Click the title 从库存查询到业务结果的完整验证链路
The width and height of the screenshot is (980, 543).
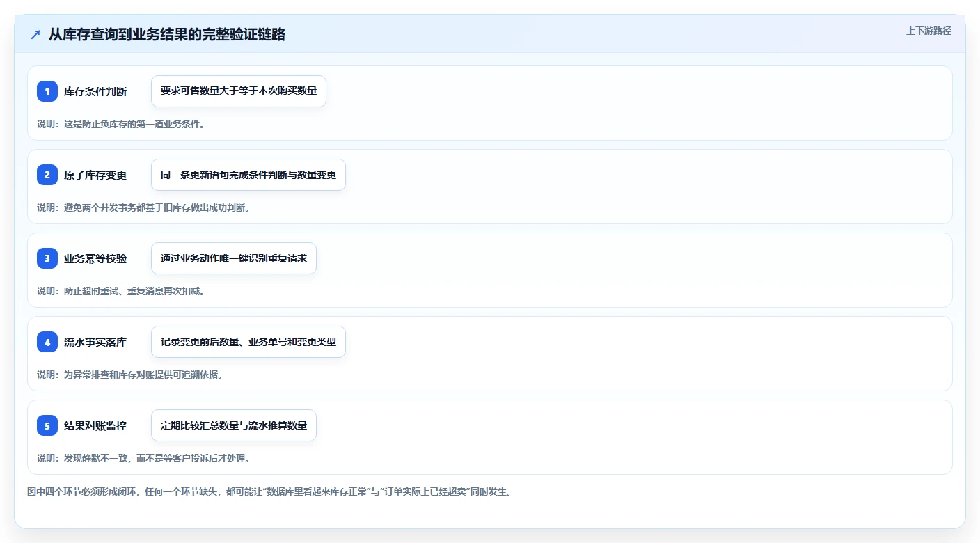[x=167, y=34]
